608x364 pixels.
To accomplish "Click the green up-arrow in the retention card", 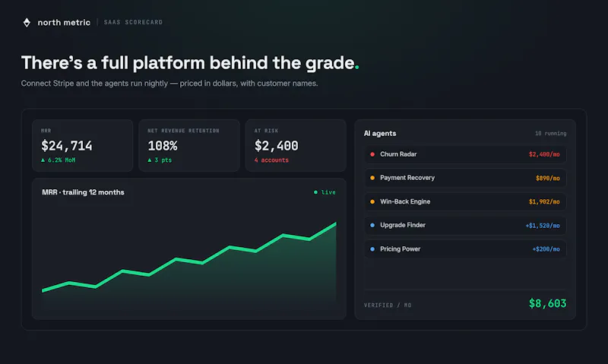I will [x=150, y=160].
